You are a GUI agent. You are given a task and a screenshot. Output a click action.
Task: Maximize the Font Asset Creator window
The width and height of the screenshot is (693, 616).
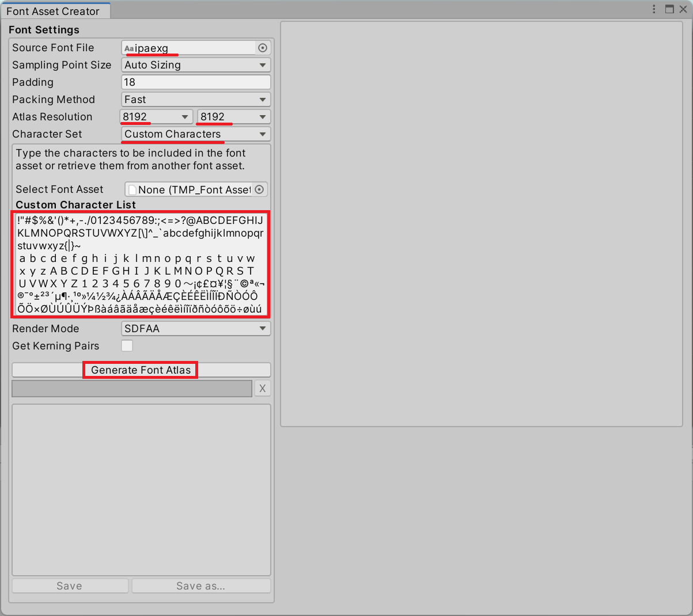(669, 9)
